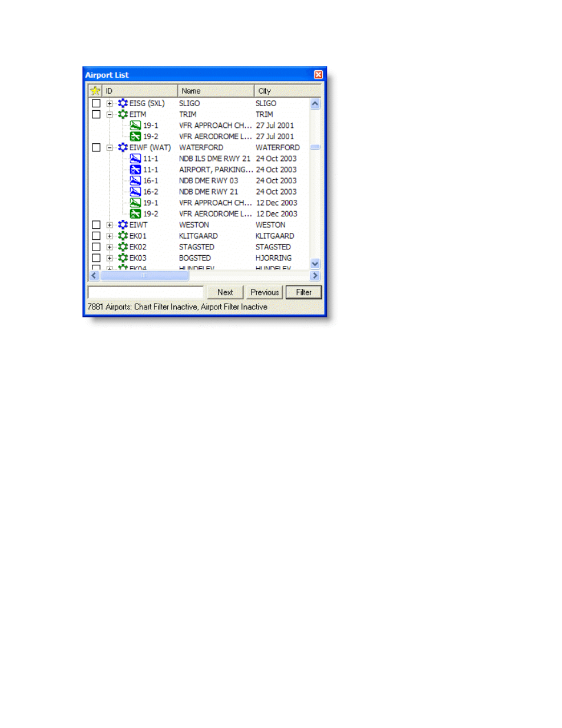Image resolution: width=562 pixels, height=728 pixels.
Task: Click the vertical scrollbar down arrow
Action: tap(315, 264)
